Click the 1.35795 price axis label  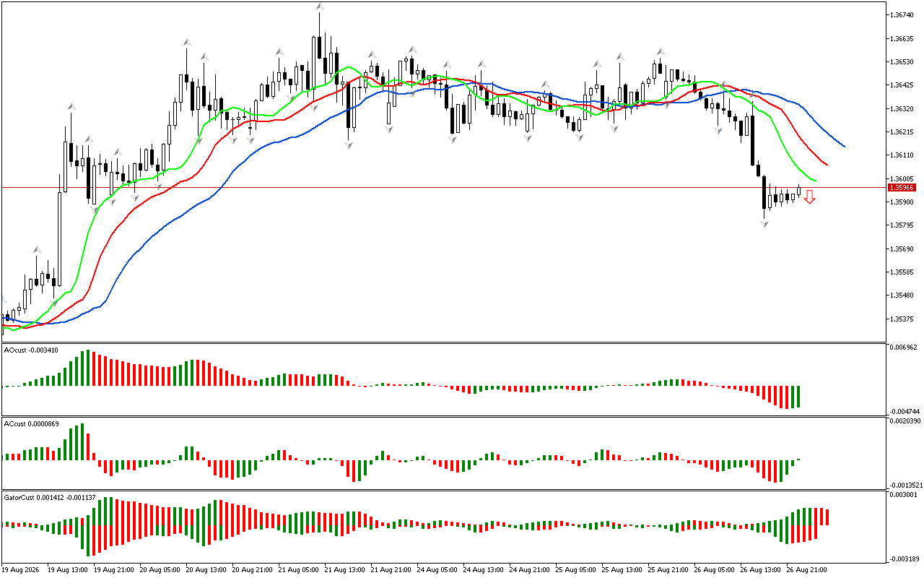[x=902, y=225]
